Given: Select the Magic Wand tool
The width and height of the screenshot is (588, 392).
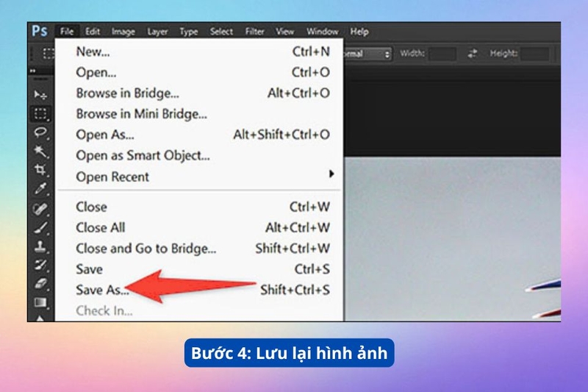Looking at the screenshot, I should pos(40,152).
